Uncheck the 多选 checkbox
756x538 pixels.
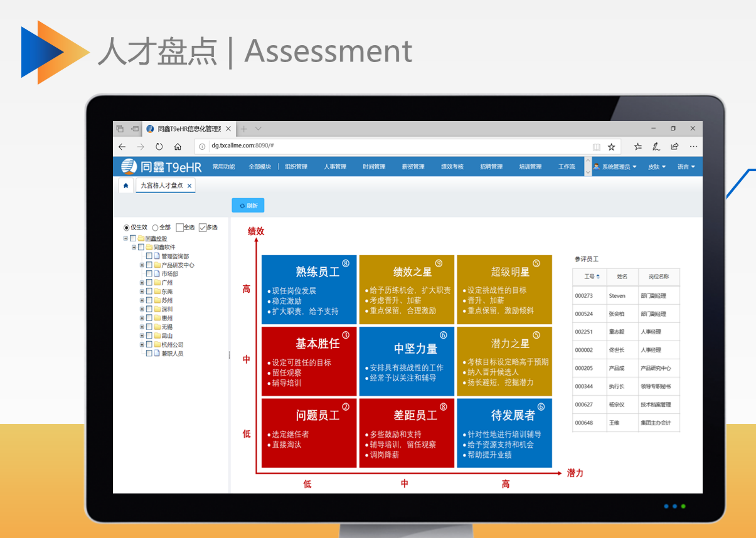click(202, 227)
